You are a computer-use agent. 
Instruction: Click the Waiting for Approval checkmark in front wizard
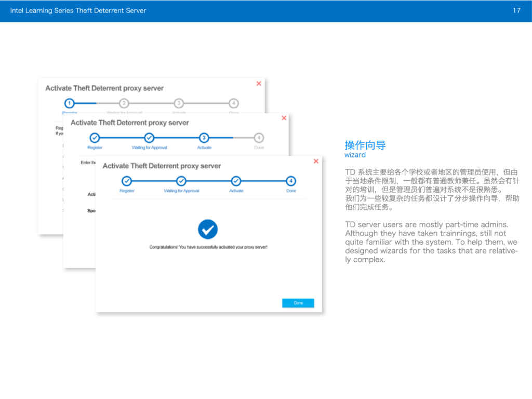[181, 181]
